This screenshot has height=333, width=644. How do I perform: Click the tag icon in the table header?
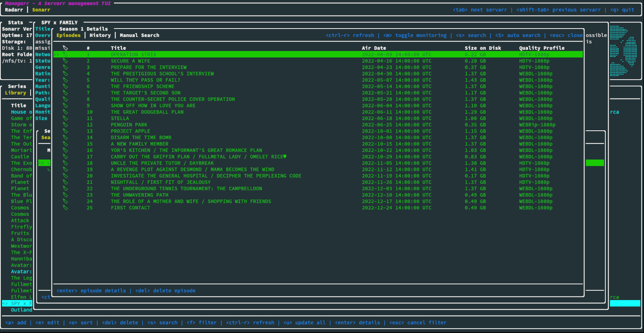point(65,48)
